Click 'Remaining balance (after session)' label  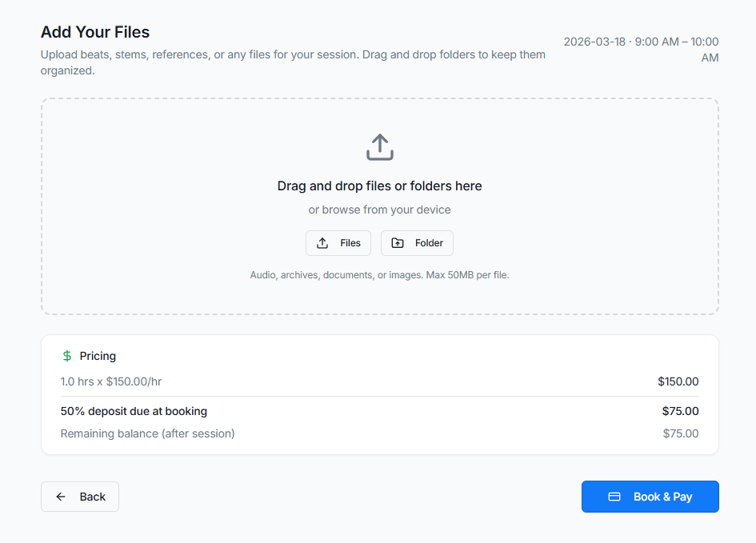point(147,433)
